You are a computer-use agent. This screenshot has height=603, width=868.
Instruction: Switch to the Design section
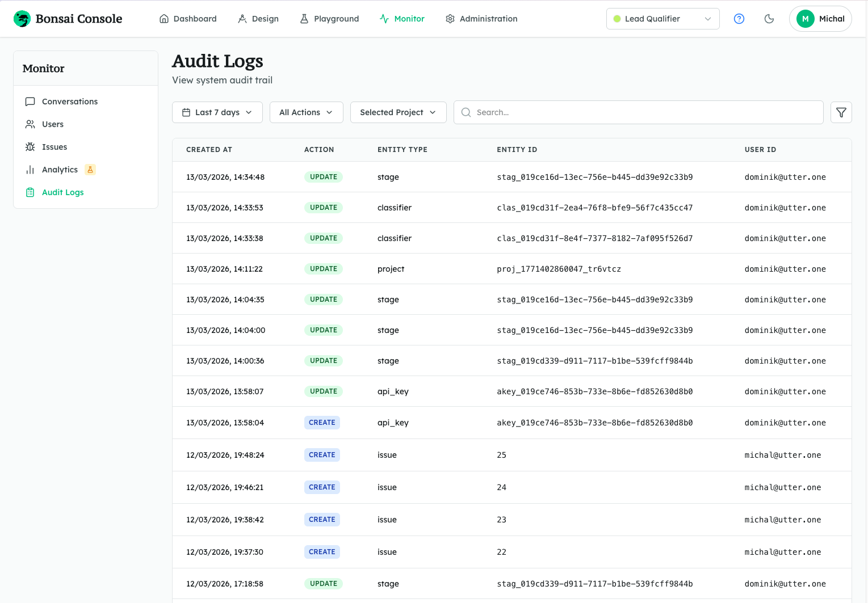pos(258,19)
